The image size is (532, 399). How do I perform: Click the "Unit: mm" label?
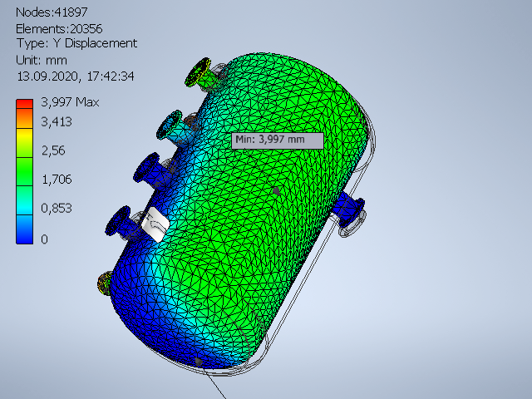tap(42, 61)
